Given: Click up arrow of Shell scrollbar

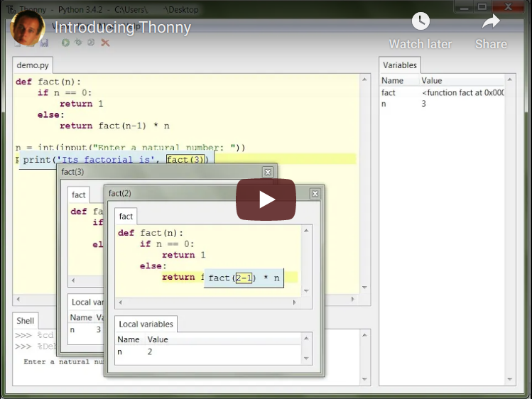Looking at the screenshot, I should coord(364,335).
